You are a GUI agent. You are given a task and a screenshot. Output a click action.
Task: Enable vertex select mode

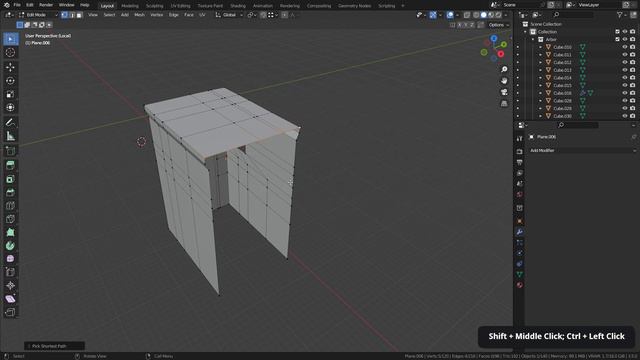64,15
